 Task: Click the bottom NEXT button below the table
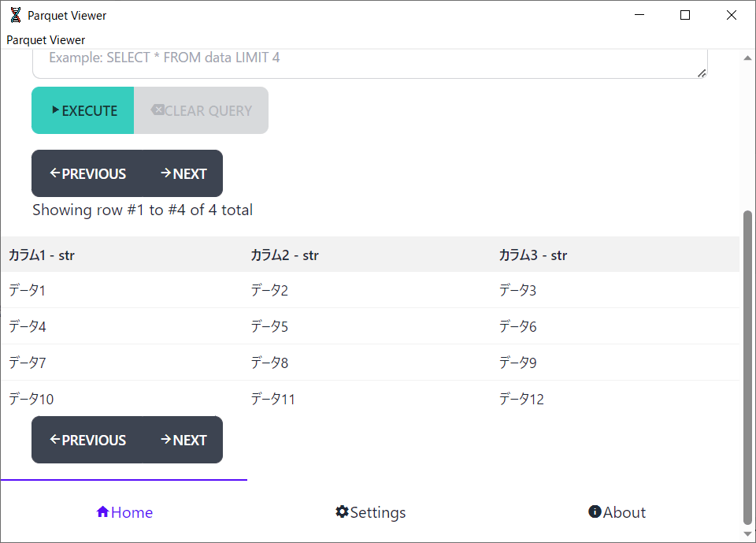click(183, 440)
